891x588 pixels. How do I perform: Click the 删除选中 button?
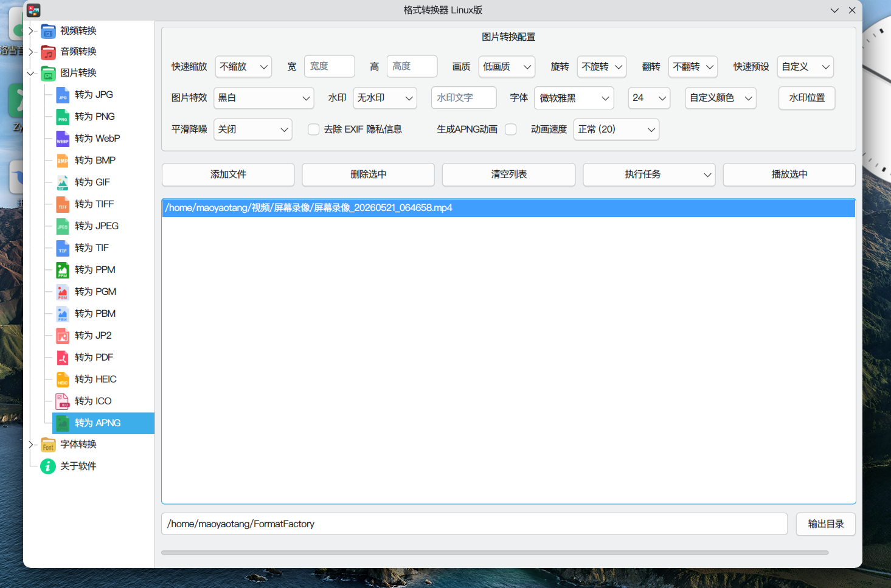coord(369,175)
